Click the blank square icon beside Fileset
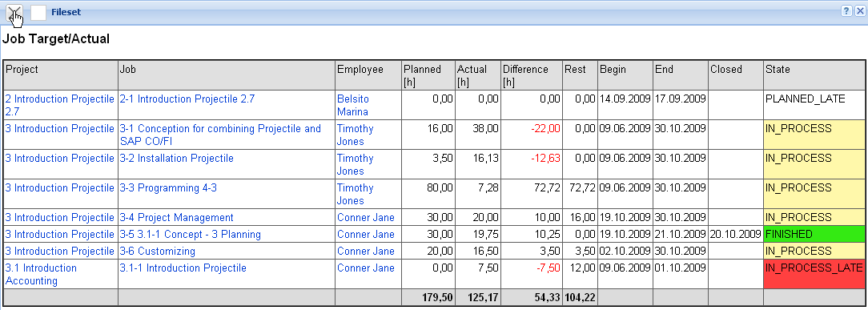The image size is (868, 310). tap(38, 13)
